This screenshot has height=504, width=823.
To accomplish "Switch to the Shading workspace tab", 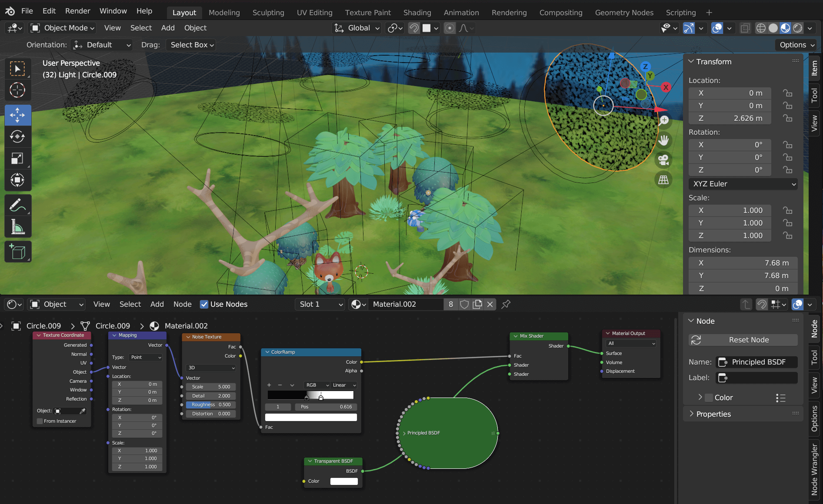I will [417, 13].
